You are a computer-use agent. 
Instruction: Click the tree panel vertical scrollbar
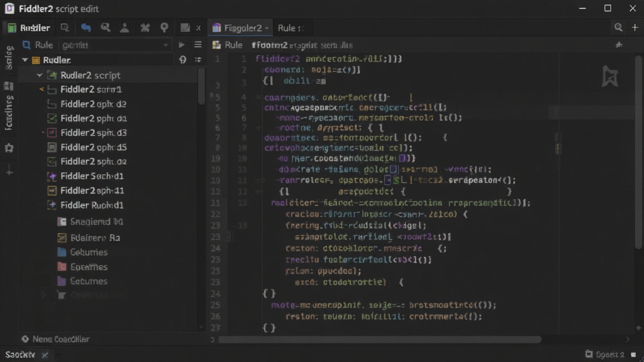201,86
